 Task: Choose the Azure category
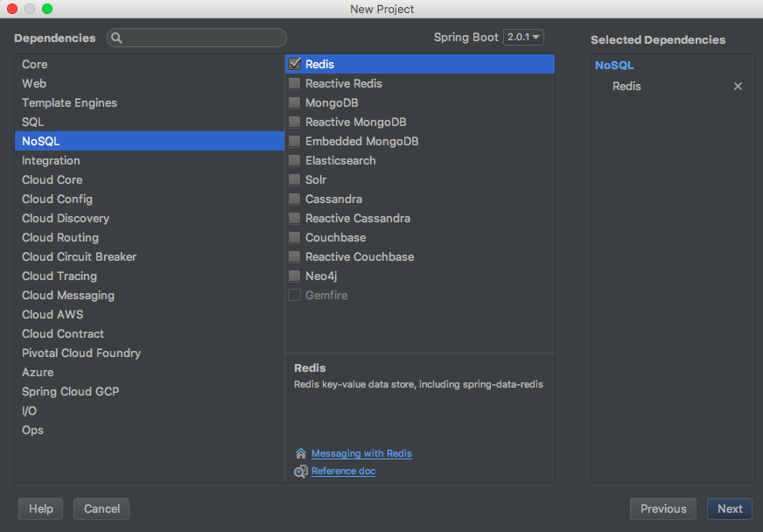point(150,372)
